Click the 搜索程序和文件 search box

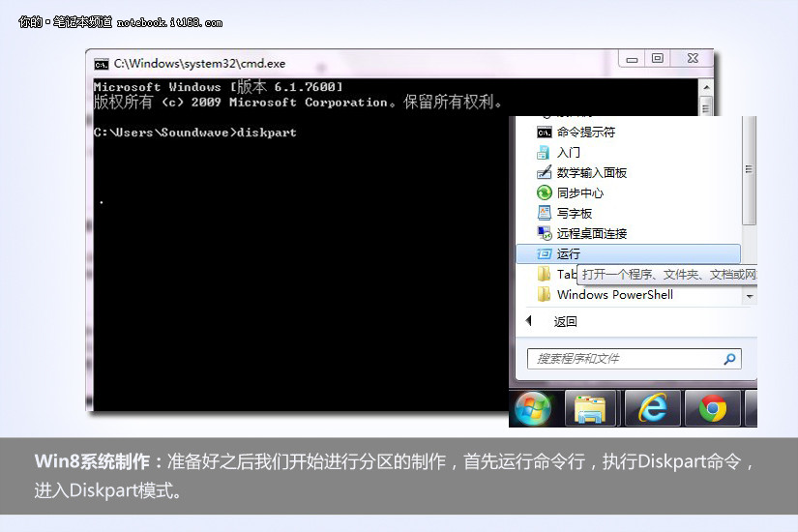coord(635,359)
